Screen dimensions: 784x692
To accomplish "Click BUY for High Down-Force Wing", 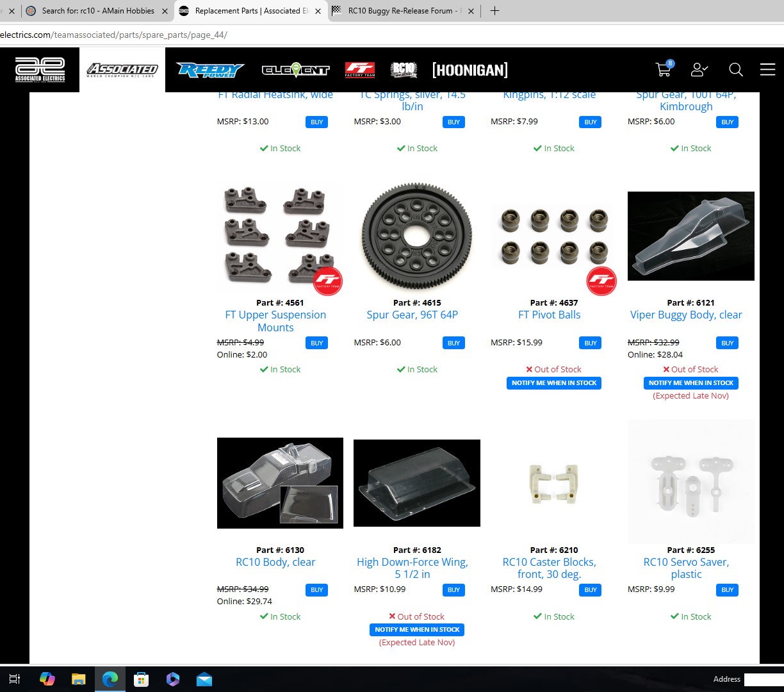I will (454, 589).
